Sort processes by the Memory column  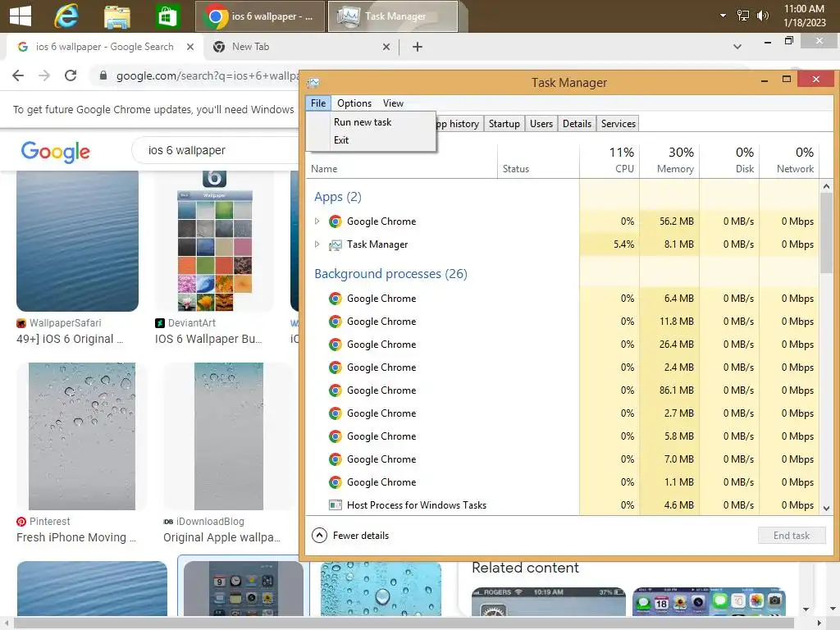(669, 162)
